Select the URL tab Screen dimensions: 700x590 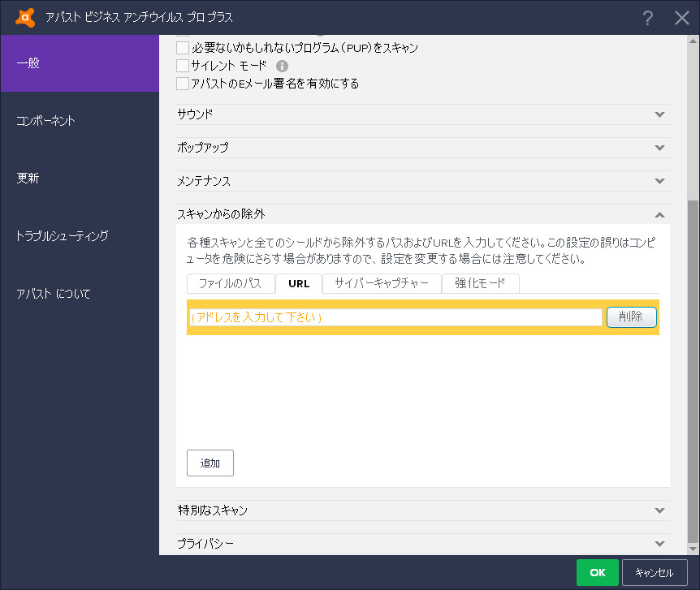(299, 283)
